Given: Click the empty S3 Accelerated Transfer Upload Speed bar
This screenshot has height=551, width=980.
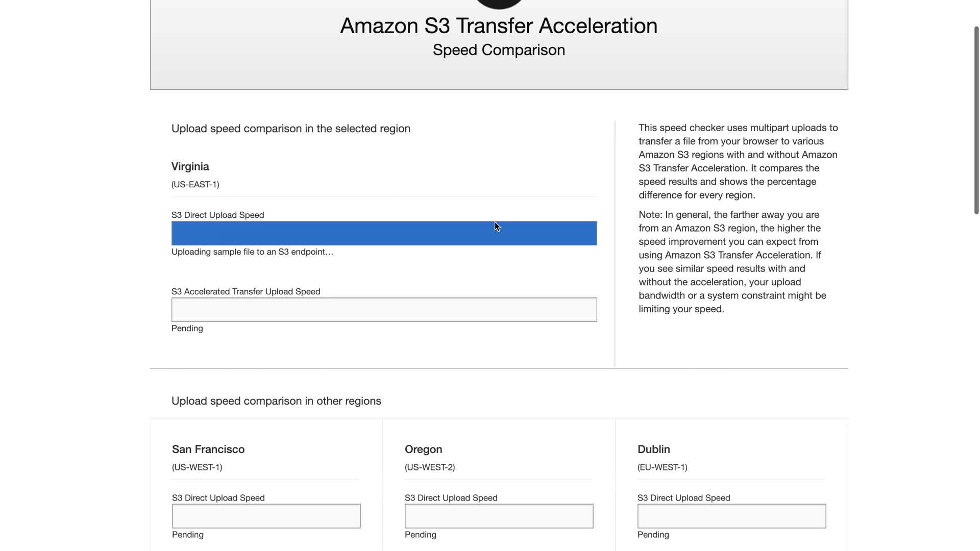Looking at the screenshot, I should 384,310.
